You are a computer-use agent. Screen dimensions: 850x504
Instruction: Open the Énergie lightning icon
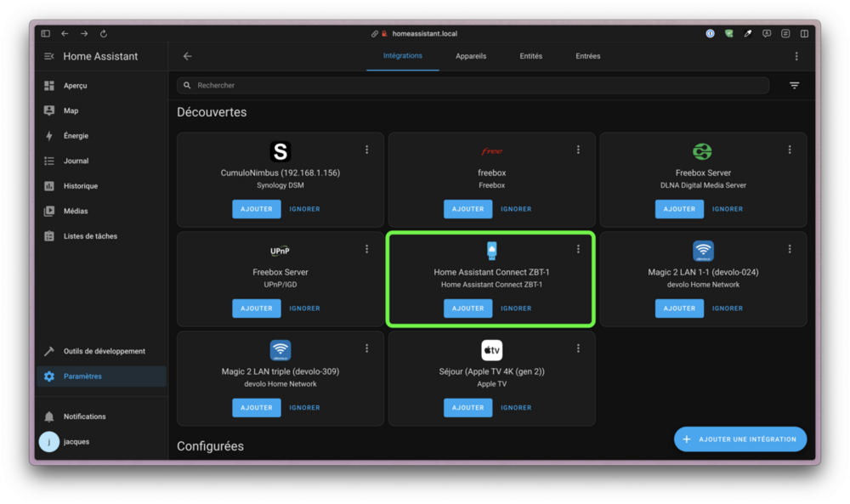click(49, 135)
